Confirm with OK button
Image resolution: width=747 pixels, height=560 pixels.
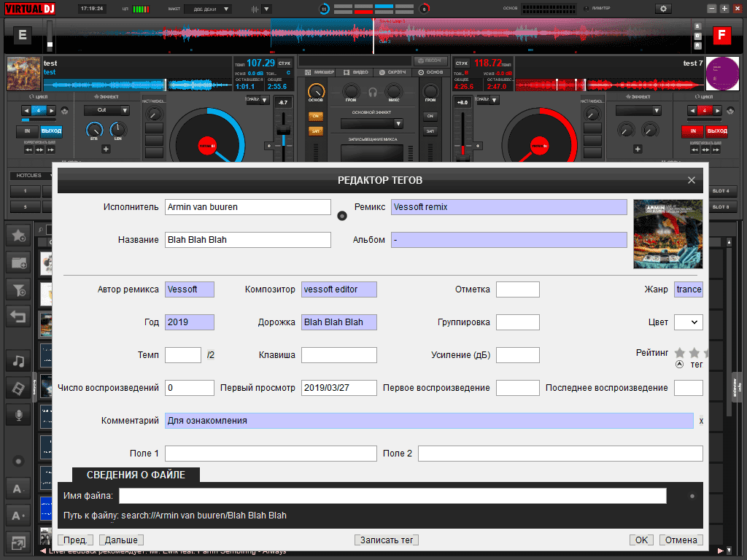click(641, 540)
